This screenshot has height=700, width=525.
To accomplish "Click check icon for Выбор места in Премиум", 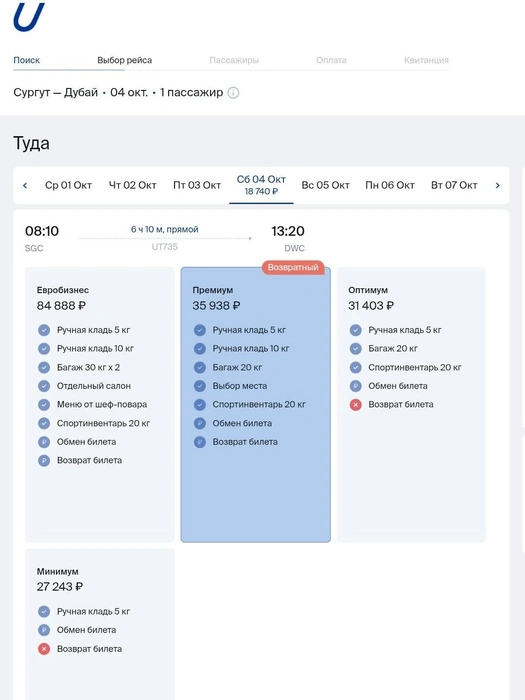I will tap(200, 386).
